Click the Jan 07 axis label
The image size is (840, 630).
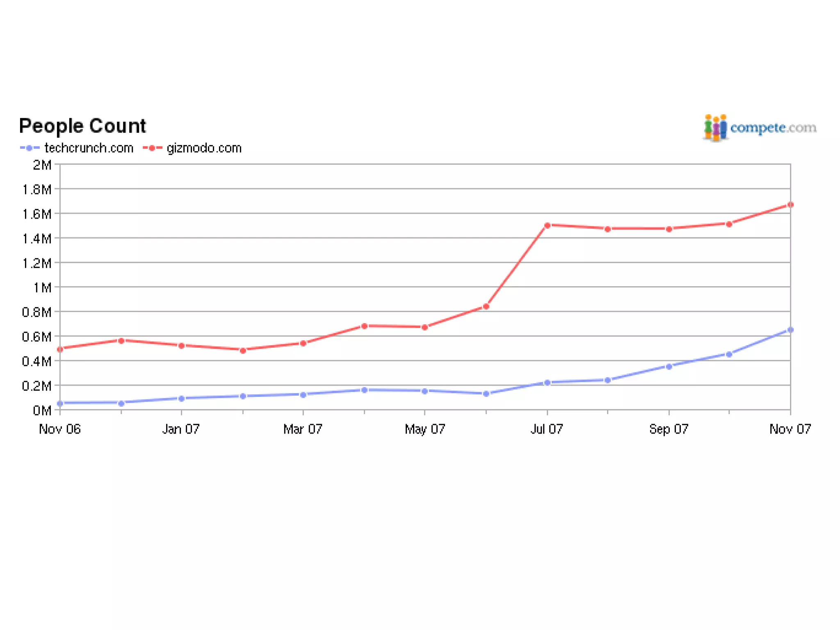click(x=181, y=429)
